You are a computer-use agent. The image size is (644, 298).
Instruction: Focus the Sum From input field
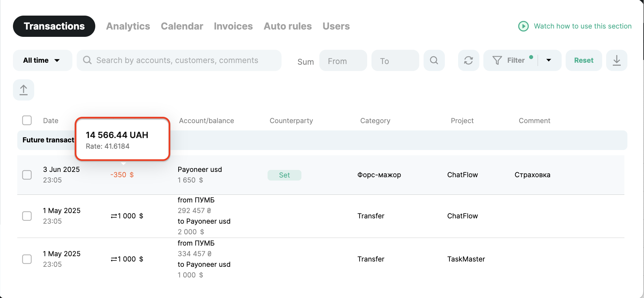[343, 61]
